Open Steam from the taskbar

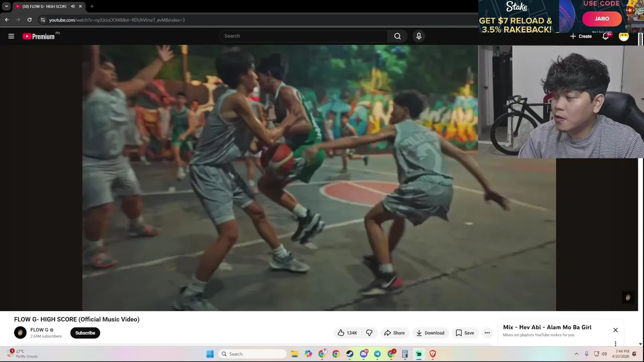click(350, 354)
